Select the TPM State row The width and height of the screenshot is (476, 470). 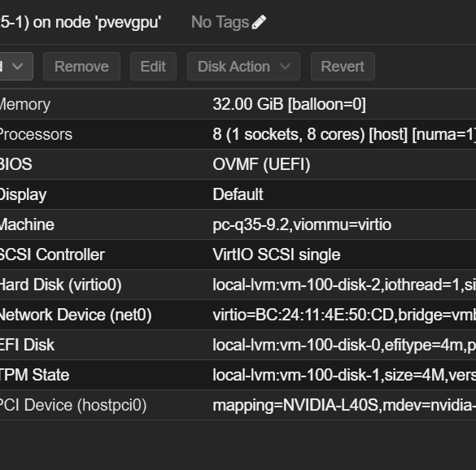point(238,375)
